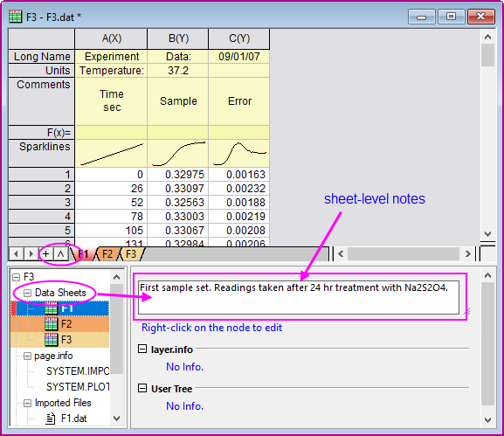Click the '09/01/07' long name cell
504x436 pixels.
tap(238, 56)
